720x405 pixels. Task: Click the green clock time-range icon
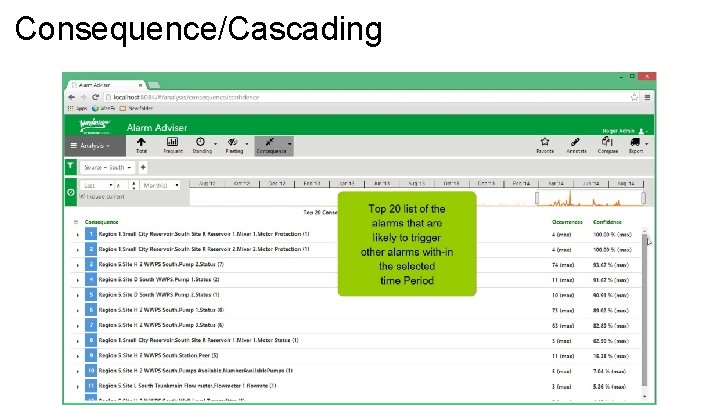pyautogui.click(x=71, y=192)
